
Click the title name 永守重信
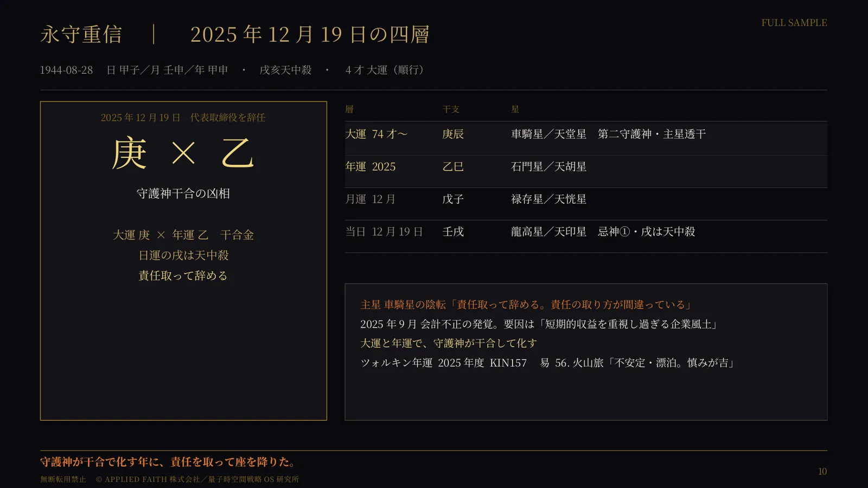click(x=81, y=35)
